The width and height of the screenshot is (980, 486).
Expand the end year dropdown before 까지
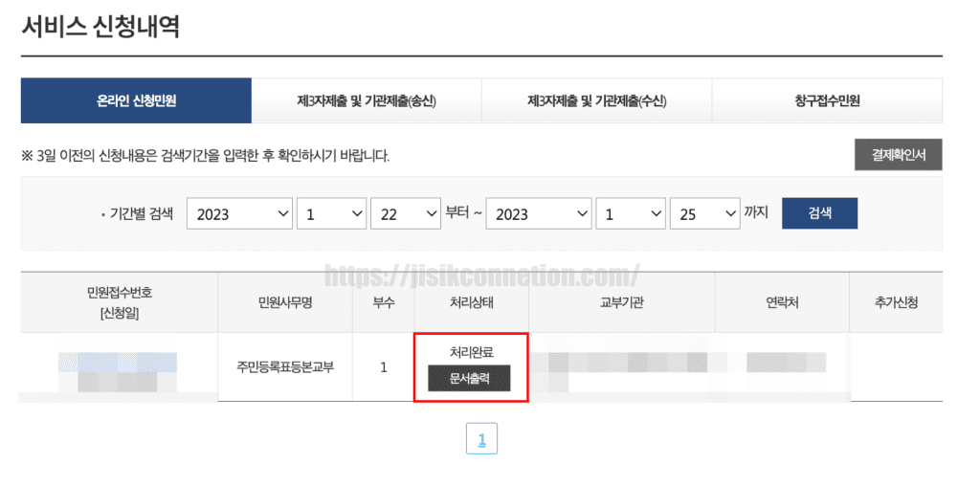(x=538, y=213)
